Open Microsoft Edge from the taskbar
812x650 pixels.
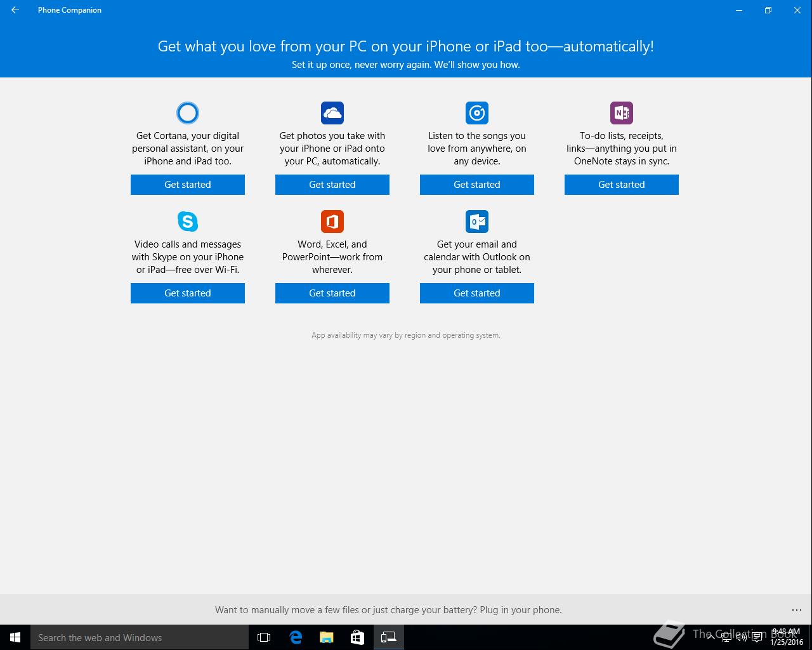(296, 637)
